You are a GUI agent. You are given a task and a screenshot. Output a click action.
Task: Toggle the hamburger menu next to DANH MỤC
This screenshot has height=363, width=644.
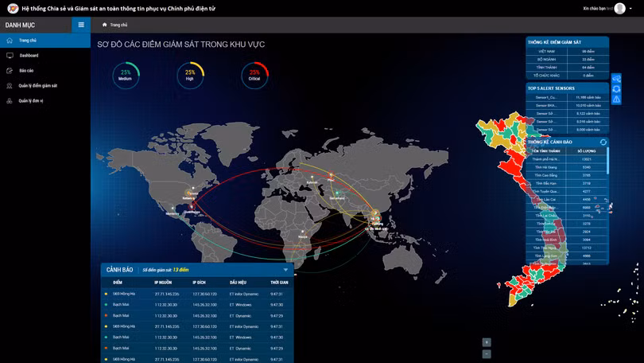(80, 25)
